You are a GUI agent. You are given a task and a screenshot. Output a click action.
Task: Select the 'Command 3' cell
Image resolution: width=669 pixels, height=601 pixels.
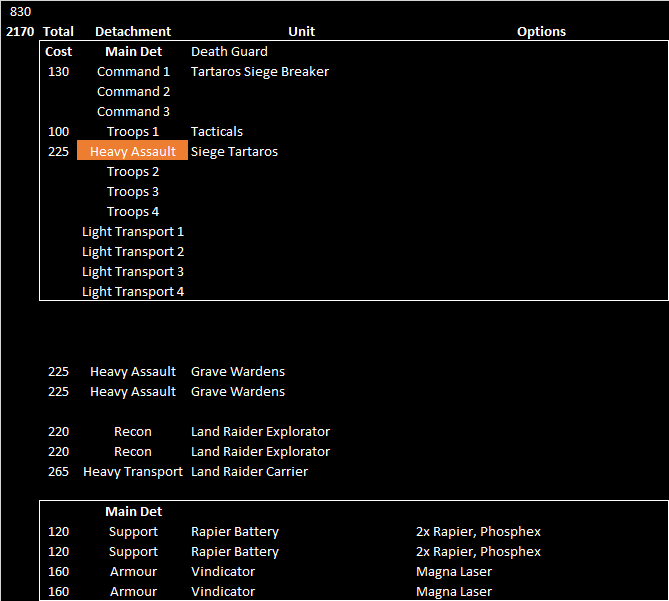(x=133, y=112)
